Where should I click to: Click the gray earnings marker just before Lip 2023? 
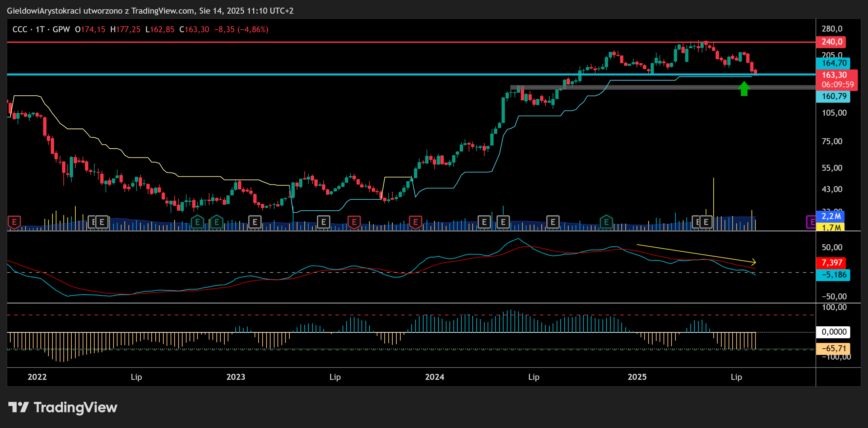[324, 222]
